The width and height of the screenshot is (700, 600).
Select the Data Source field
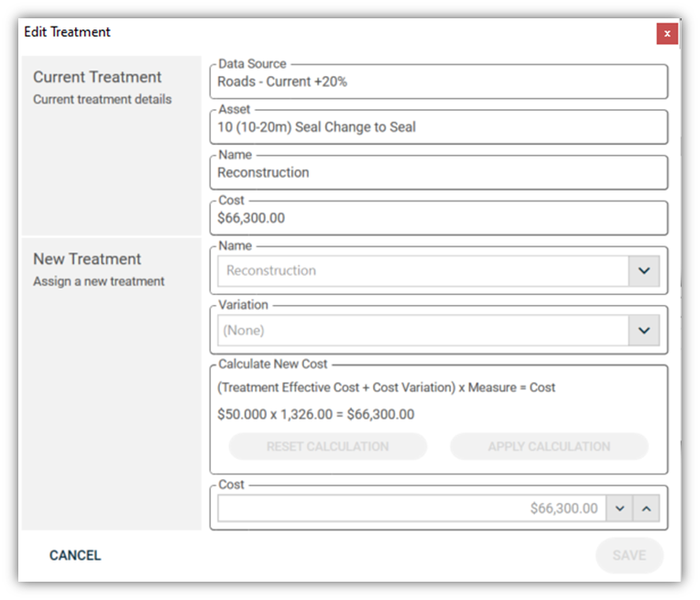coord(439,82)
